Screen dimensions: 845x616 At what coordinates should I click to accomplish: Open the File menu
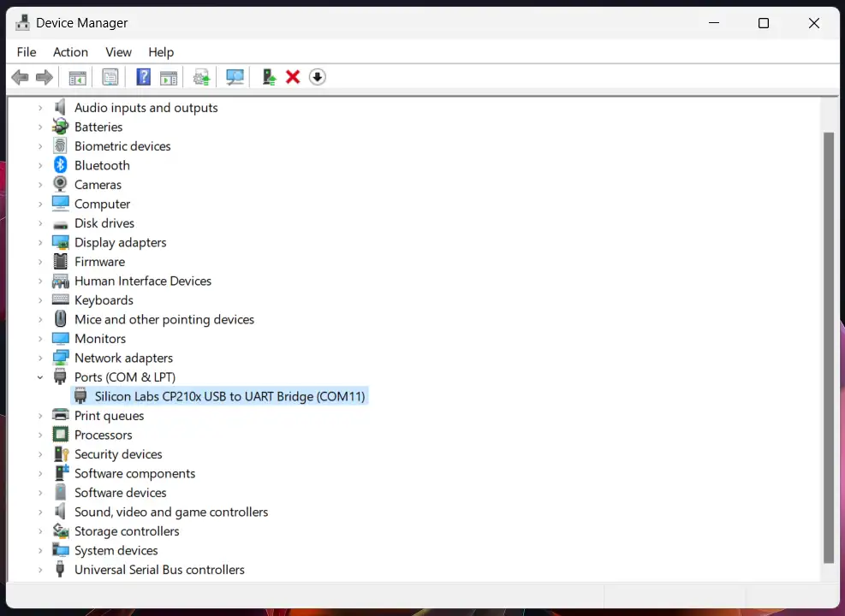click(x=27, y=52)
